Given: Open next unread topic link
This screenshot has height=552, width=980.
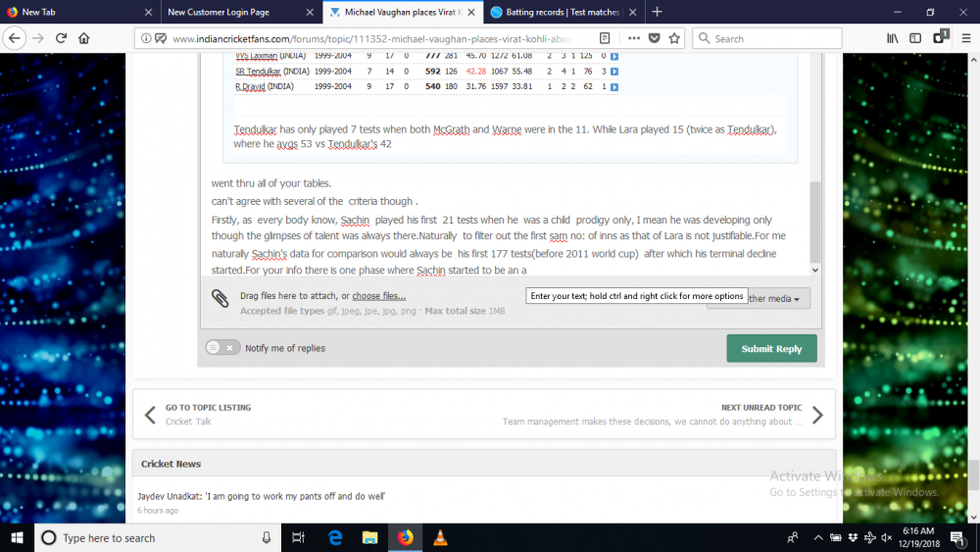Looking at the screenshot, I should [662, 415].
